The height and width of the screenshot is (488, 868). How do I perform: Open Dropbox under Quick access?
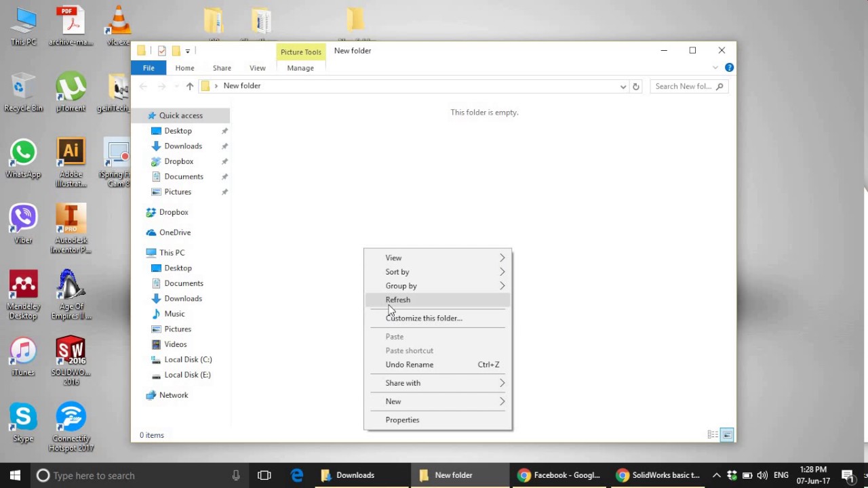click(179, 161)
